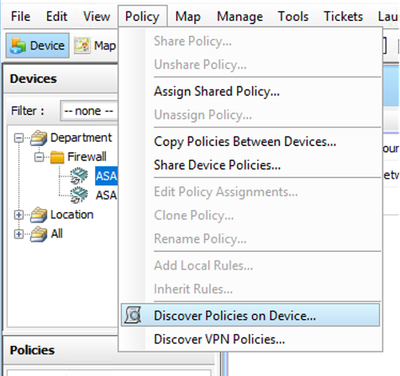Choose Copy Policies Between Devices
Viewport: 400px width, 376px height.
coord(245,142)
